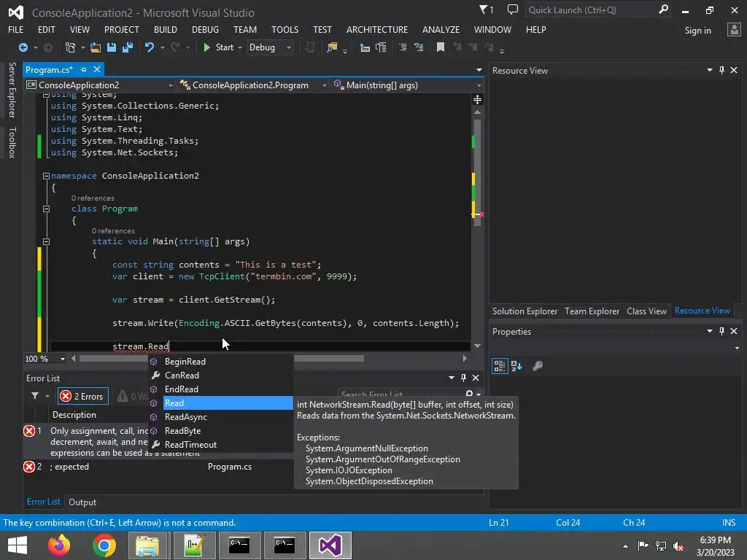Image resolution: width=747 pixels, height=560 pixels.
Task: Click the New Project toolbar icon
Action: [x=70, y=47]
